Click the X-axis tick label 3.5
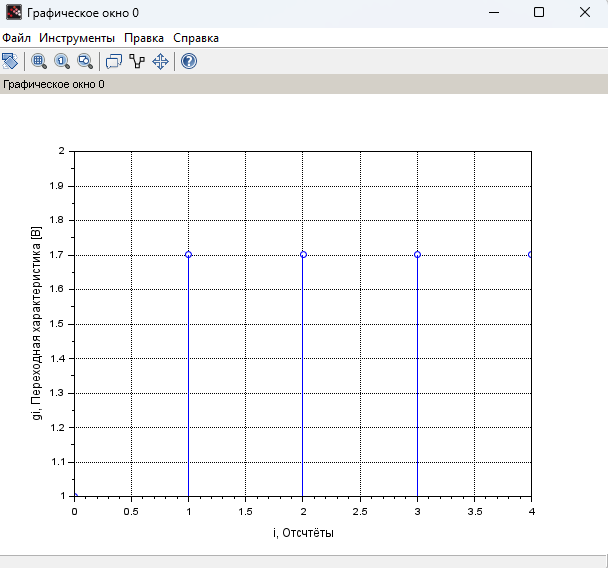The height and width of the screenshot is (568, 608). coord(475,512)
